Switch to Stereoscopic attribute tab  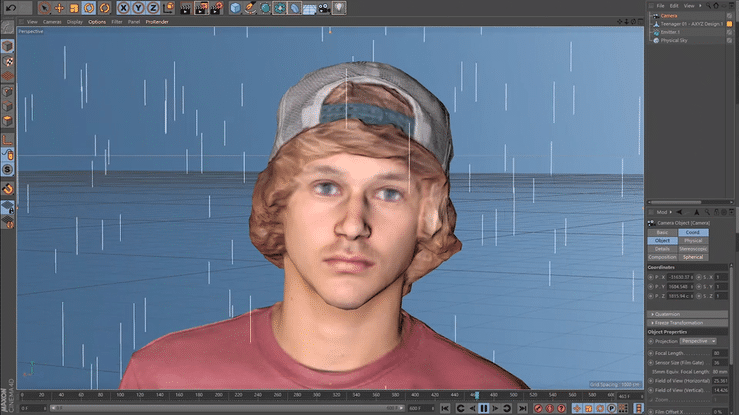(693, 249)
